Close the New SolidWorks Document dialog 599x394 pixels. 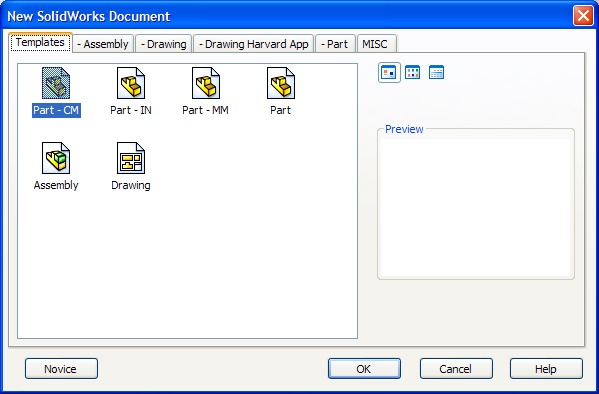583,16
